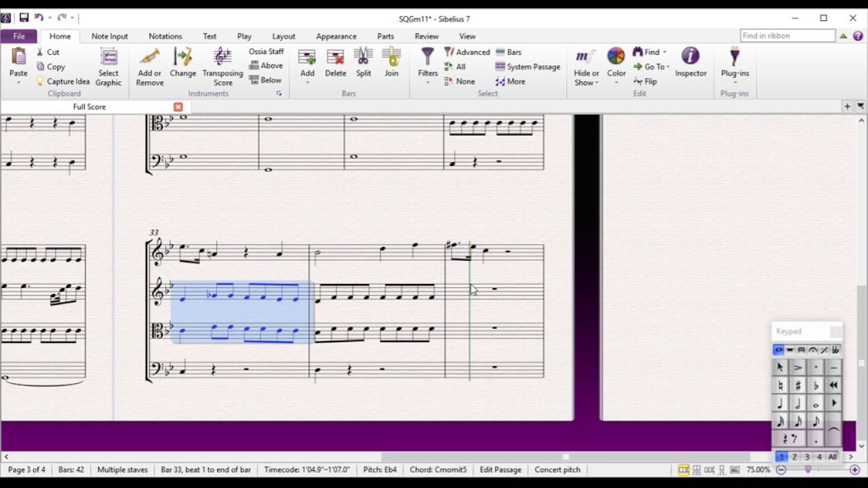Select All in Select group
Image resolution: width=868 pixels, height=488 pixels.
coord(455,66)
